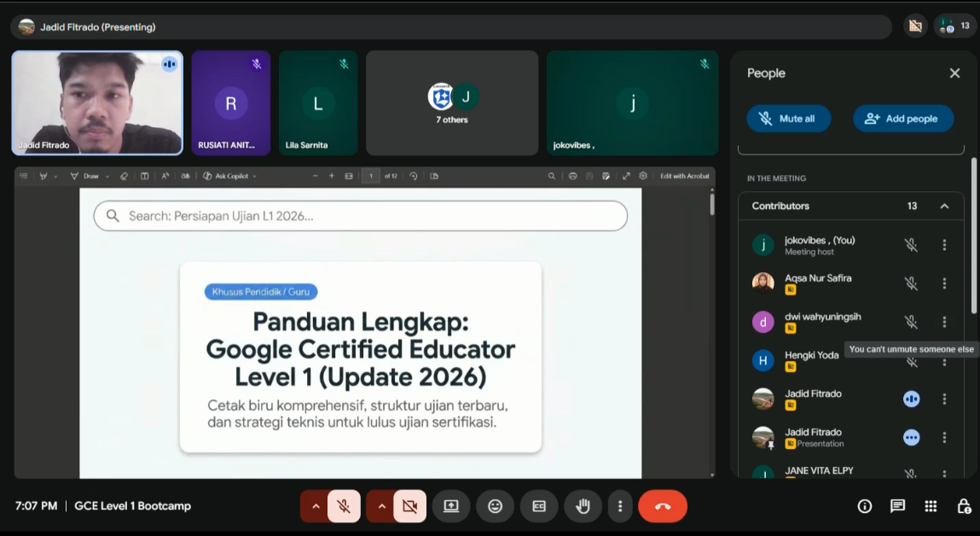Click the PDF page number field
Viewport: 980px width, 536px height.
[371, 177]
